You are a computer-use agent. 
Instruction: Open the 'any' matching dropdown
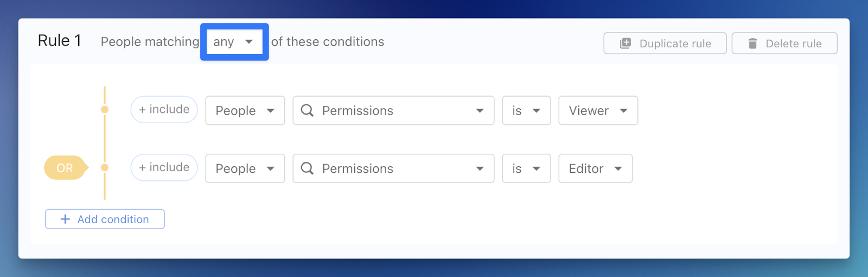point(234,42)
